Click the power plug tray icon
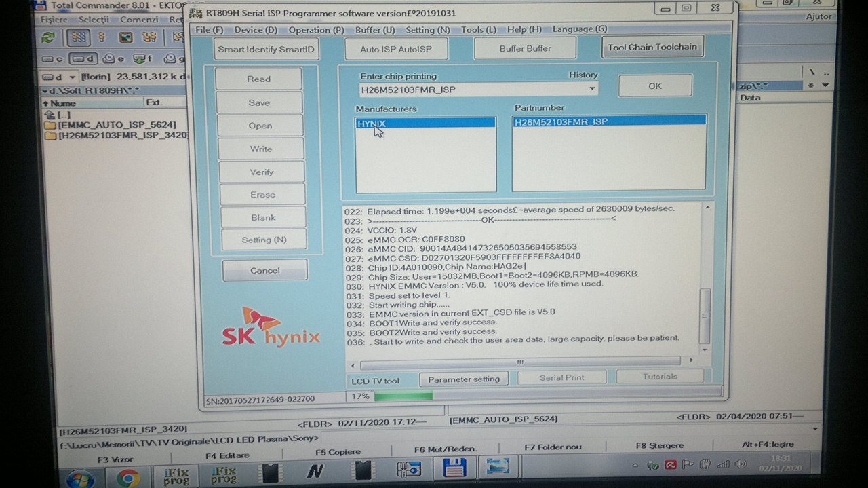The height and width of the screenshot is (488, 868). click(705, 464)
